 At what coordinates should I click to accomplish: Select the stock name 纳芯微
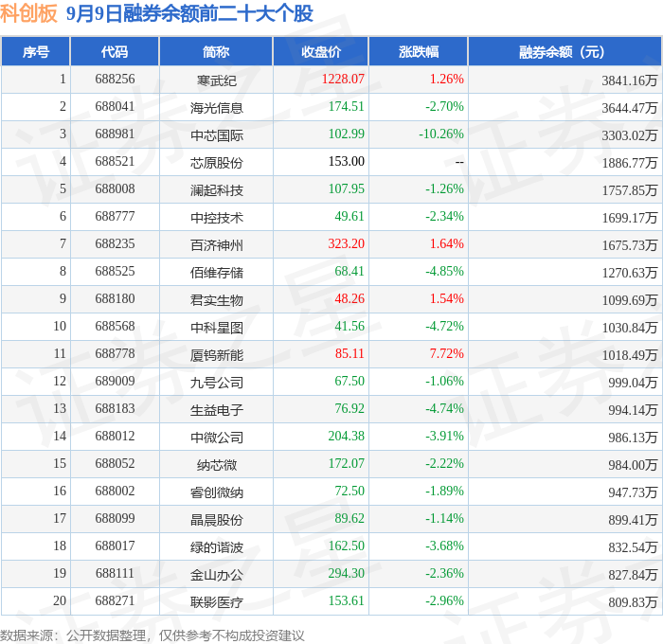click(217, 465)
